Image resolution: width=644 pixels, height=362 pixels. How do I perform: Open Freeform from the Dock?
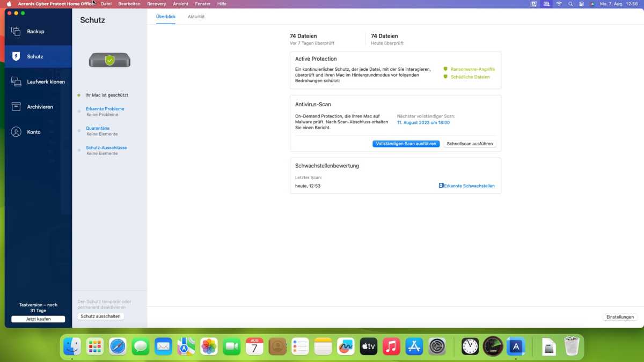[x=346, y=346]
